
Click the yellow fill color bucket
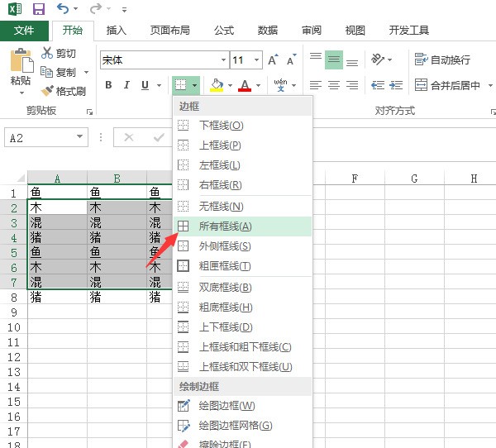click(217, 85)
